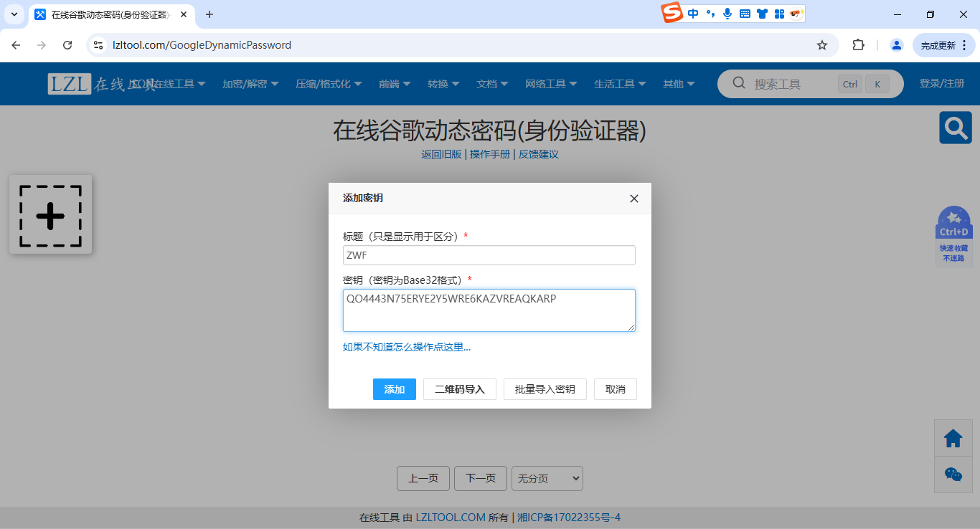Go back to previous page
The image size is (980, 529).
[16, 45]
